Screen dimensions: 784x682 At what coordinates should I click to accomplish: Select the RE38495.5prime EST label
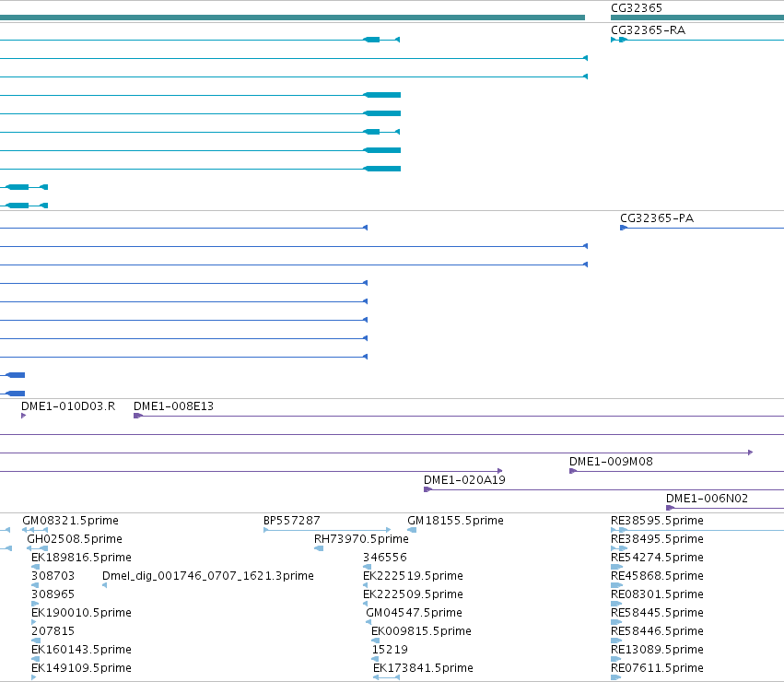[x=657, y=539]
